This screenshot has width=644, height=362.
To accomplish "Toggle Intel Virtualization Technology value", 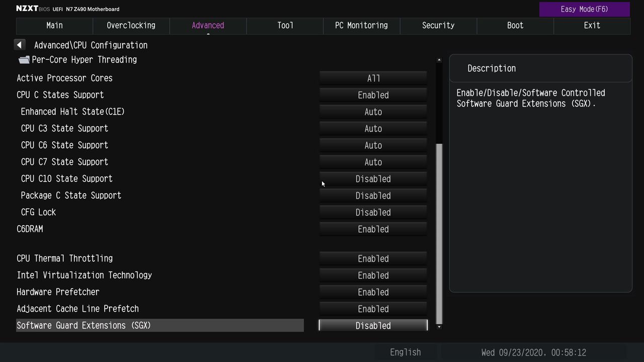I will coord(373,276).
